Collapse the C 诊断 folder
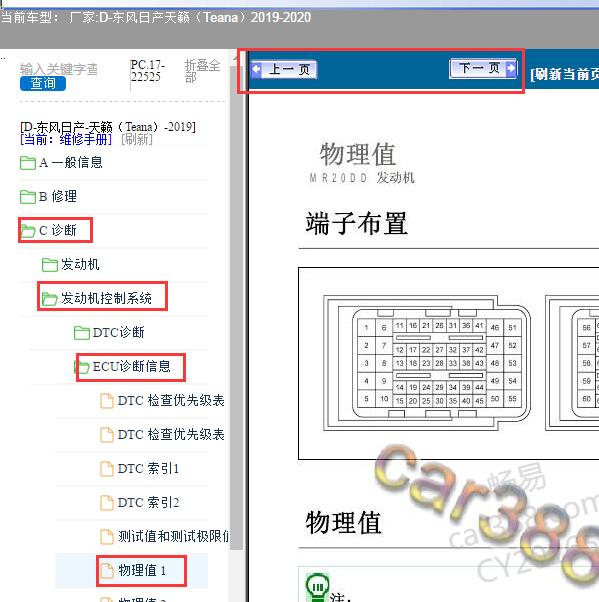Screen dimensions: 599x602 (x=48, y=230)
